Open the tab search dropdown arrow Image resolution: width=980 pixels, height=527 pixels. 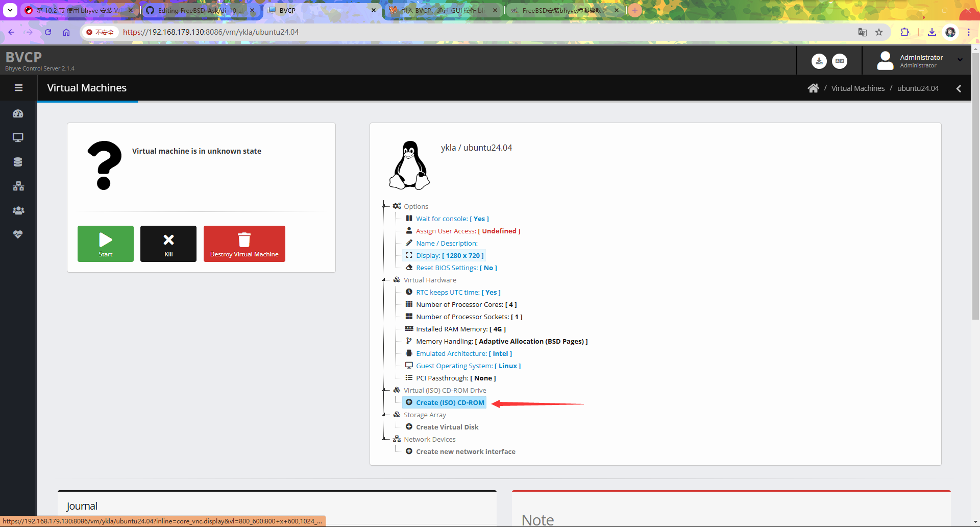[x=10, y=10]
